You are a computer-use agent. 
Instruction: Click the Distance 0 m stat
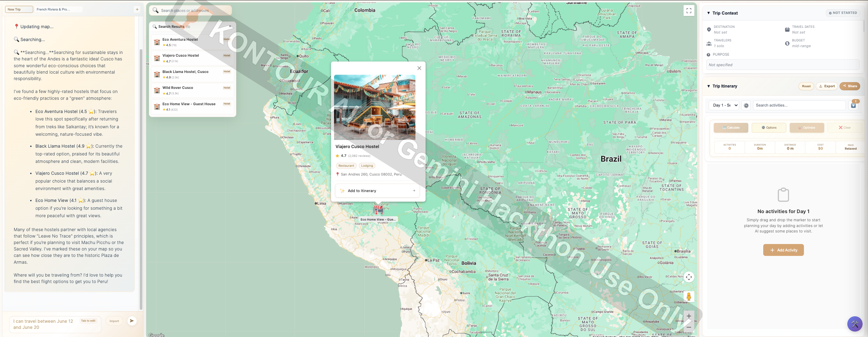(790, 147)
